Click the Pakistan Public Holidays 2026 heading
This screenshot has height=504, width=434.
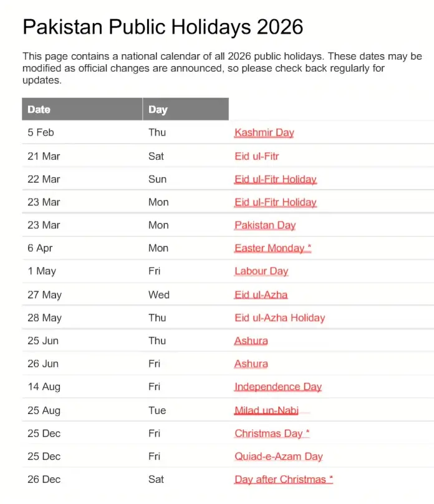click(163, 27)
